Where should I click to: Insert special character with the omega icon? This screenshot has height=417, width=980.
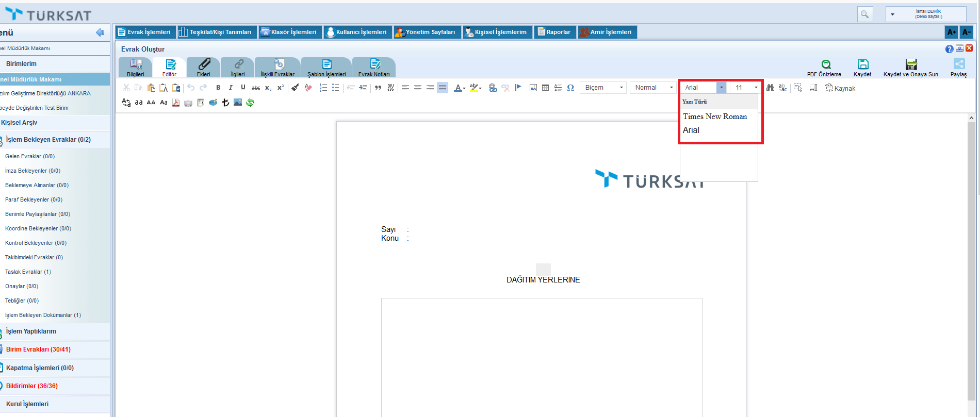coord(570,88)
